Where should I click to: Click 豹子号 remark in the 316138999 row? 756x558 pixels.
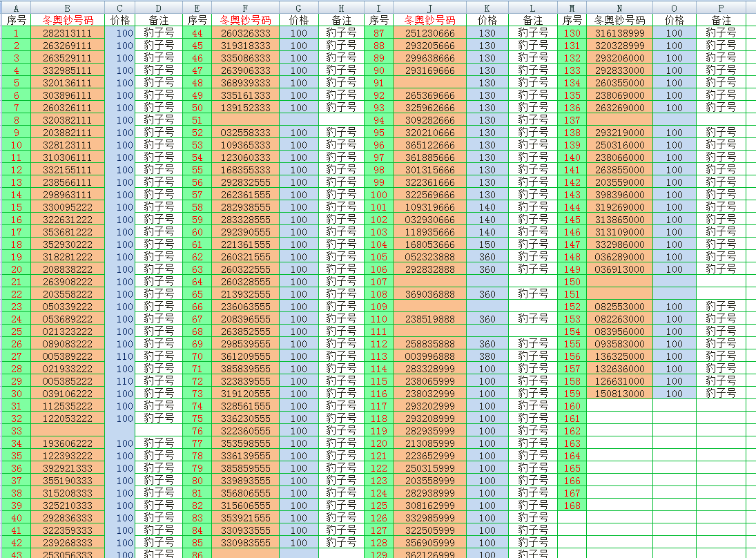point(721,33)
